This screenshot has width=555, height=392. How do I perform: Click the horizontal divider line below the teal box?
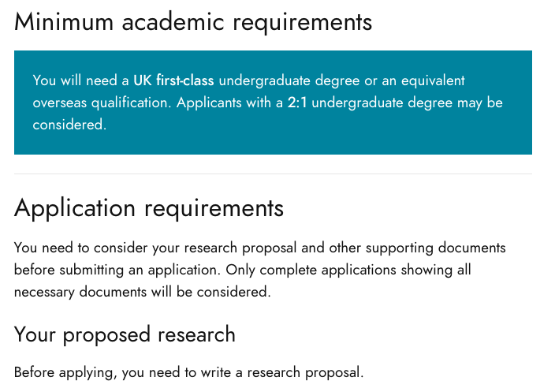point(273,174)
